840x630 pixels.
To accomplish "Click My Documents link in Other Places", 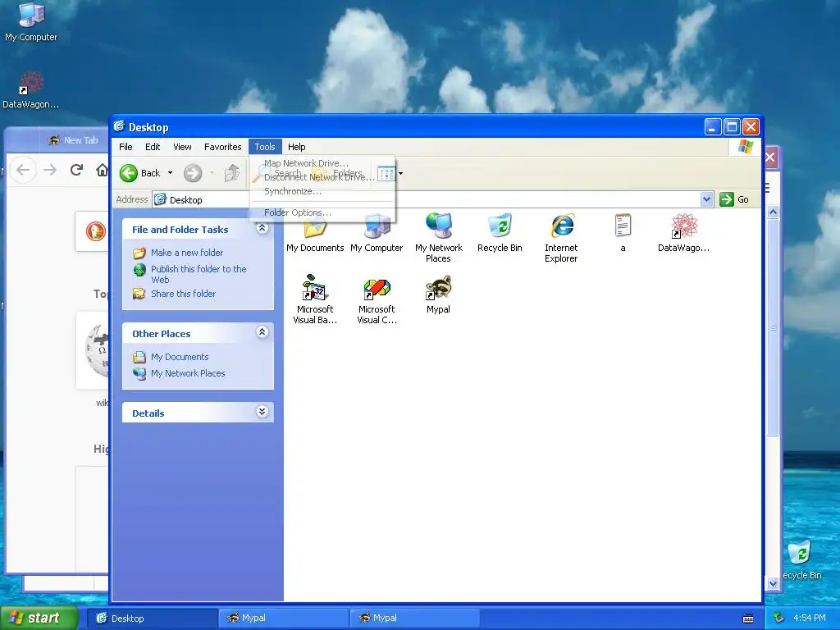I will (x=180, y=357).
